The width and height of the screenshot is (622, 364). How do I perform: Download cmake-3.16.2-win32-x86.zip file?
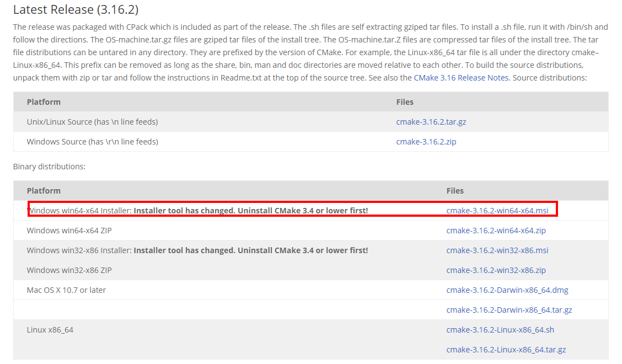[x=496, y=270]
